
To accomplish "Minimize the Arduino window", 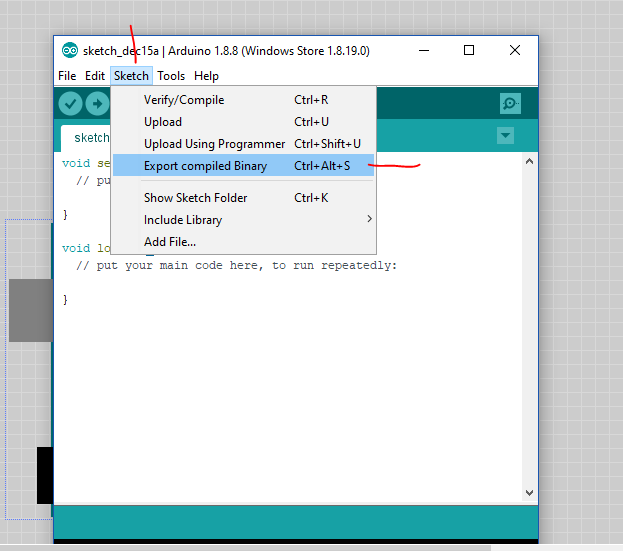I will click(424, 50).
